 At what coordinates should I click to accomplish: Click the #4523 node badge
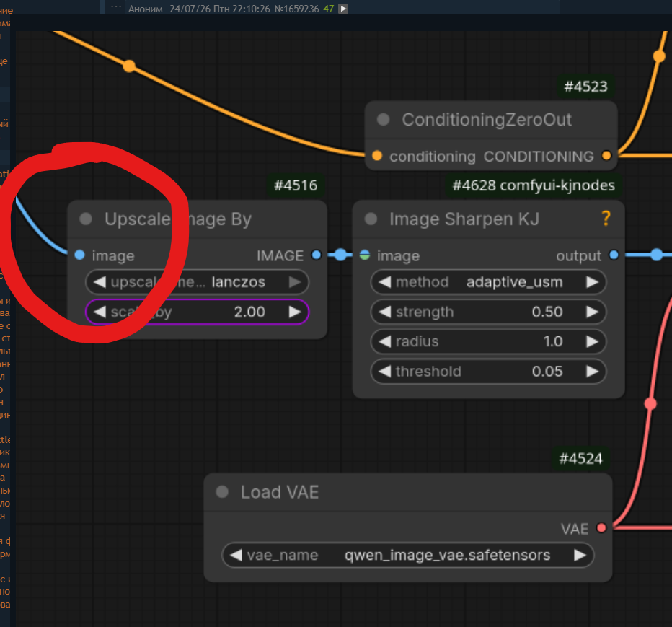click(x=585, y=87)
